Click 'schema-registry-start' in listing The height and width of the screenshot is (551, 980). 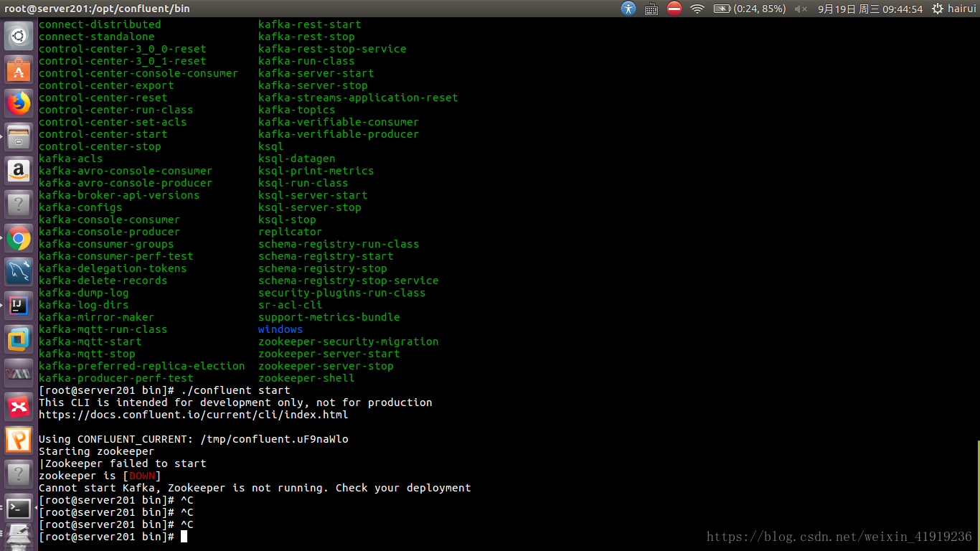[326, 256]
